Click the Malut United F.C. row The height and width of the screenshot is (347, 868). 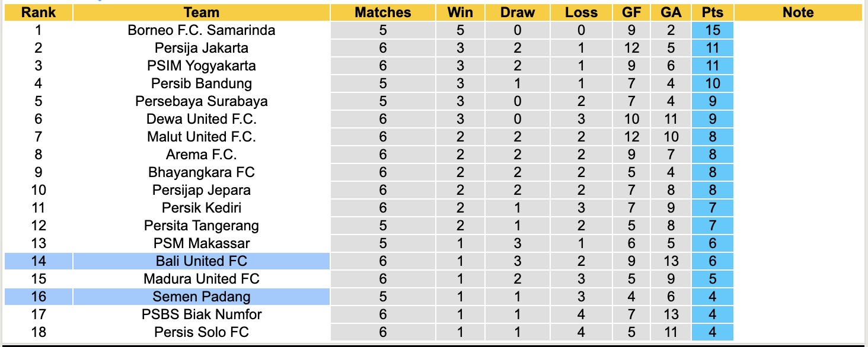click(202, 137)
